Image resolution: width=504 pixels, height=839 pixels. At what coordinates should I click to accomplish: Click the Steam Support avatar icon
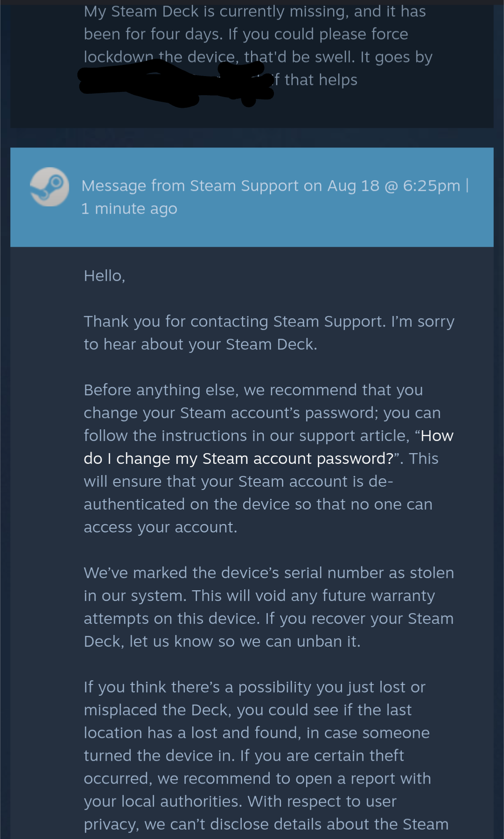coord(49,187)
